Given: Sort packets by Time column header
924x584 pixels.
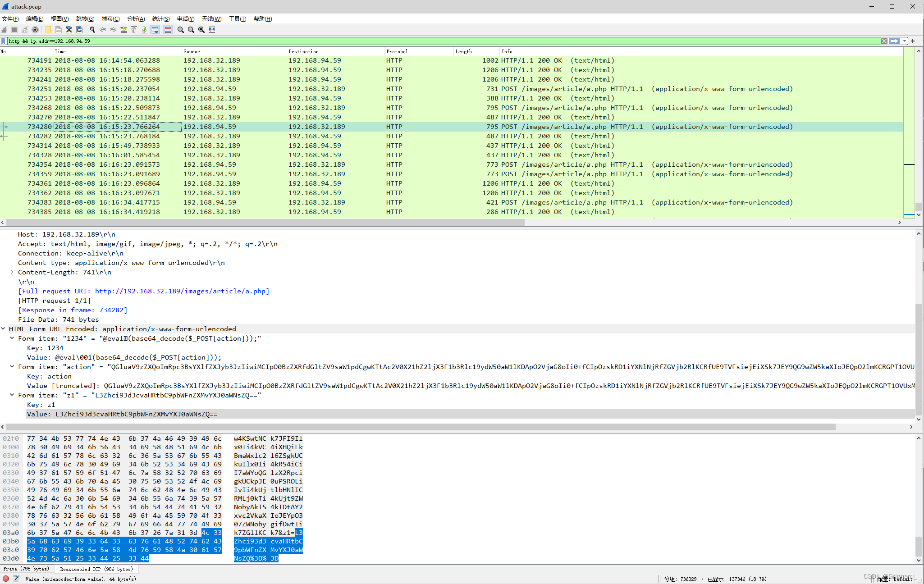Looking at the screenshot, I should [x=117, y=51].
